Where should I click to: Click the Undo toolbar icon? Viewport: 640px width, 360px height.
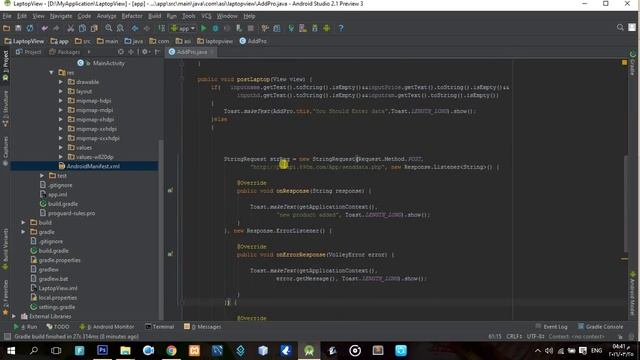pos(44,28)
